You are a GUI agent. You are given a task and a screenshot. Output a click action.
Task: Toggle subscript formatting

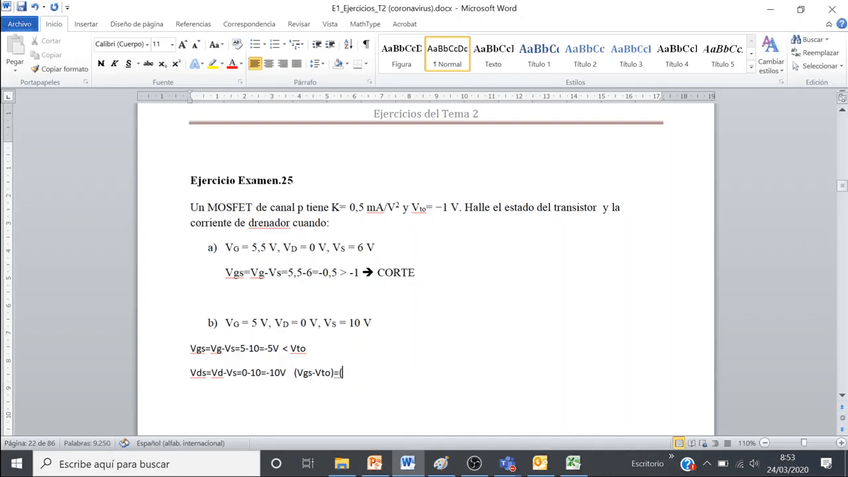pyautogui.click(x=163, y=64)
